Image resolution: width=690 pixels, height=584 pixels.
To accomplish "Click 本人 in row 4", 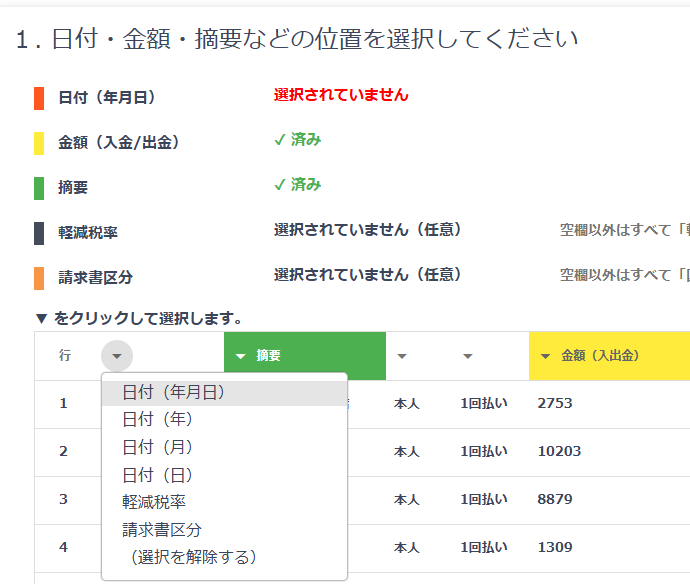I will click(407, 547).
